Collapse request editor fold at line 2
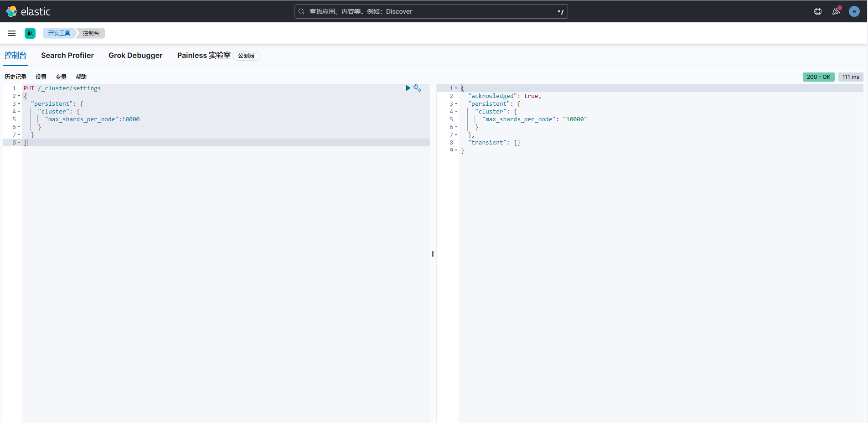868x423 pixels. point(19,96)
